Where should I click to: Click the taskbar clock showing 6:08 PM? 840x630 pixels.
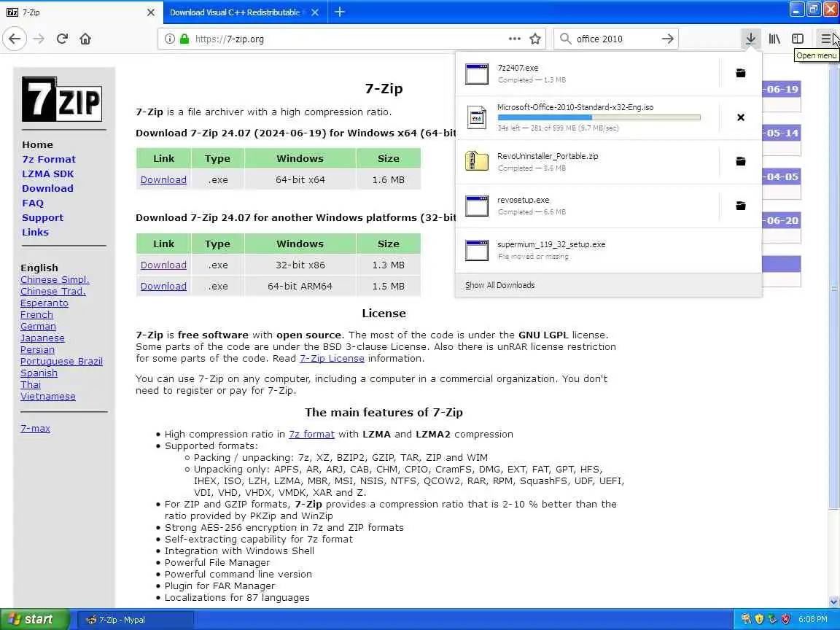pyautogui.click(x=813, y=619)
